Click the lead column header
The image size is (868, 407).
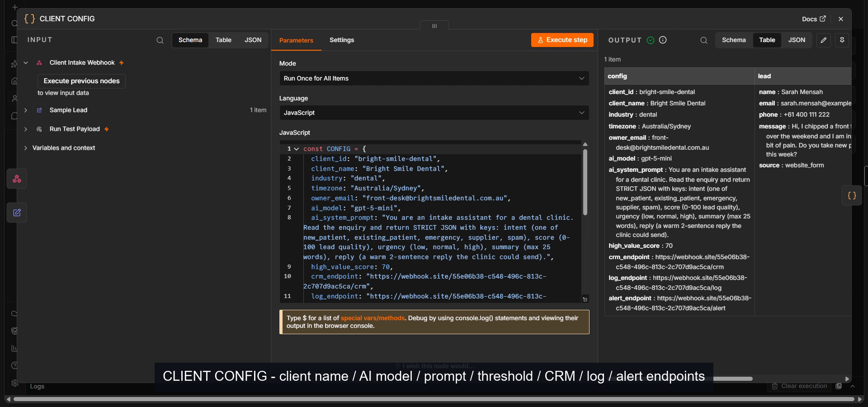(803, 76)
